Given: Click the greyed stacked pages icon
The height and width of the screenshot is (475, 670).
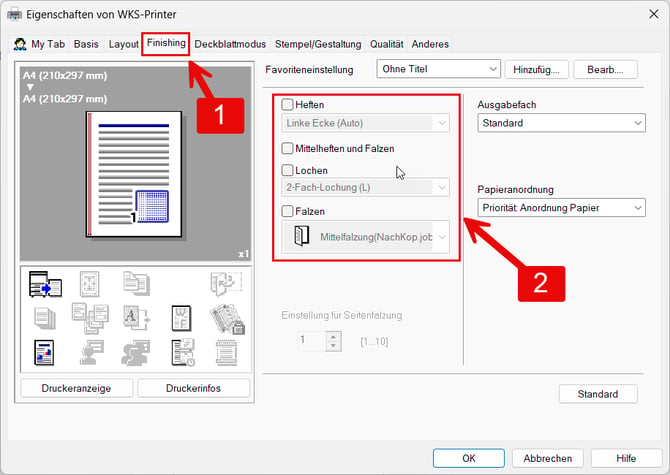Looking at the screenshot, I should pyautogui.click(x=44, y=318).
